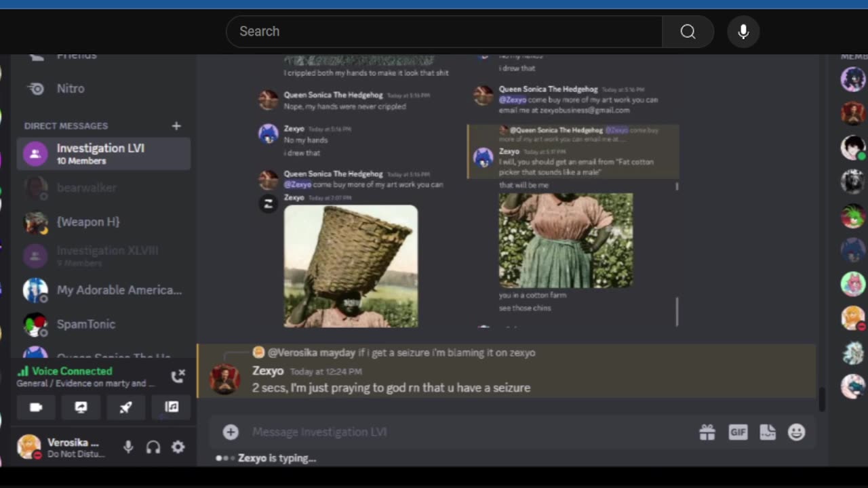Open the gift Nitro icon
The height and width of the screenshot is (488, 868).
pos(707,432)
